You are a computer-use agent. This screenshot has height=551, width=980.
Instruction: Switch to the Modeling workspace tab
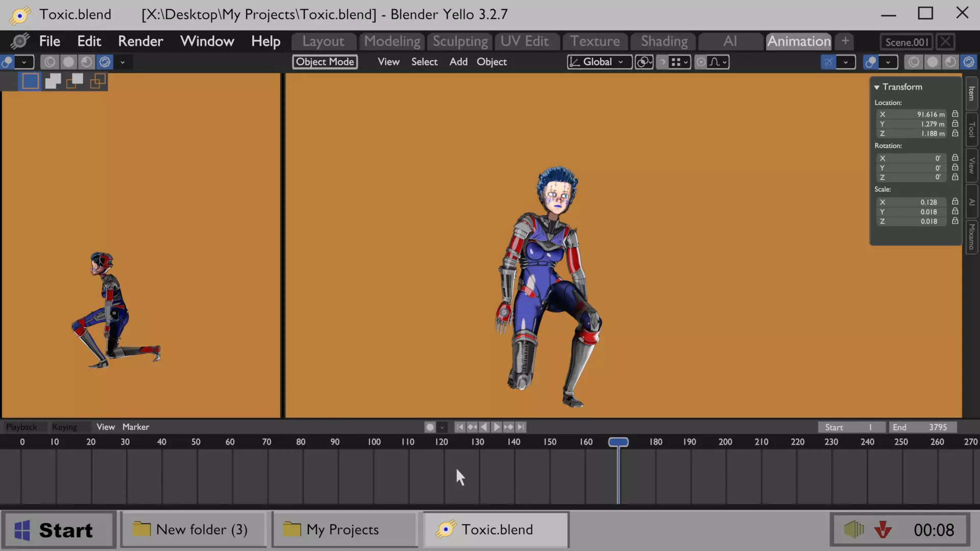(x=392, y=41)
